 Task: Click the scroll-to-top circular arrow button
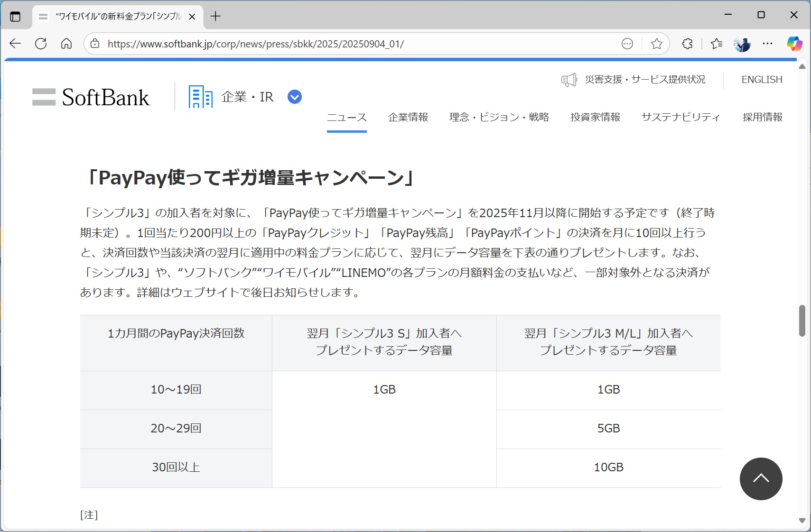coord(761,479)
